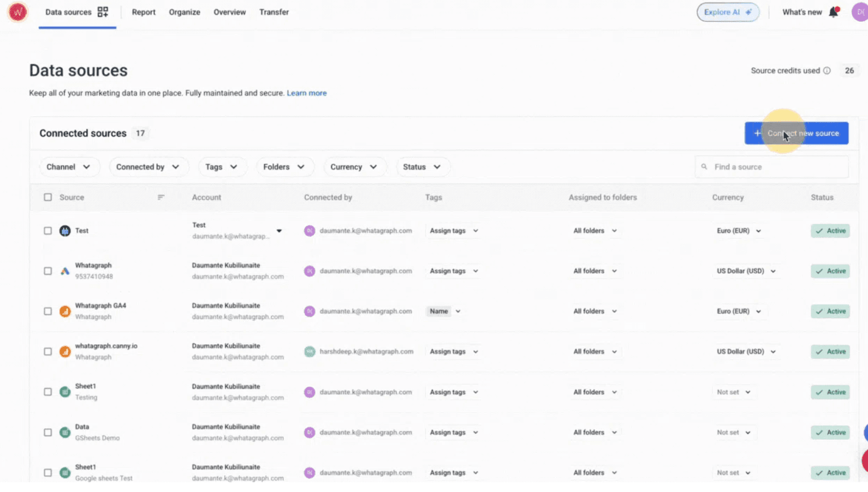The height and width of the screenshot is (492, 868).
Task: Select the whatagraph.canny.io row checkbox
Action: [x=48, y=352]
